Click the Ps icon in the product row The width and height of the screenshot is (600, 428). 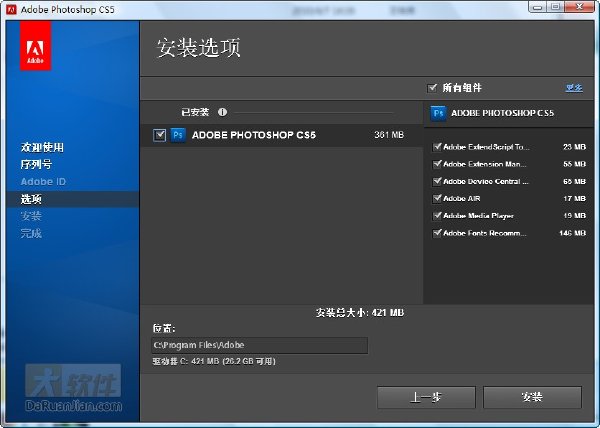pos(178,135)
